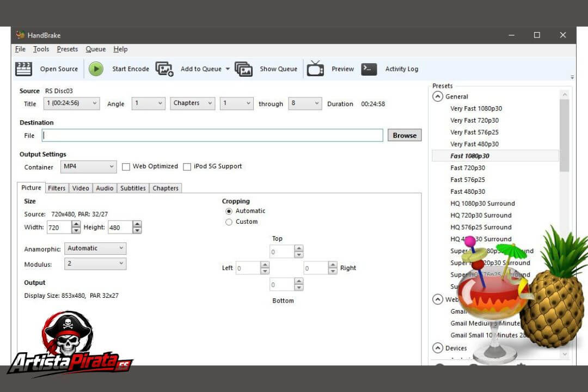Click the presets list scrollbar thumb
The height and width of the screenshot is (392, 588).
click(x=565, y=136)
